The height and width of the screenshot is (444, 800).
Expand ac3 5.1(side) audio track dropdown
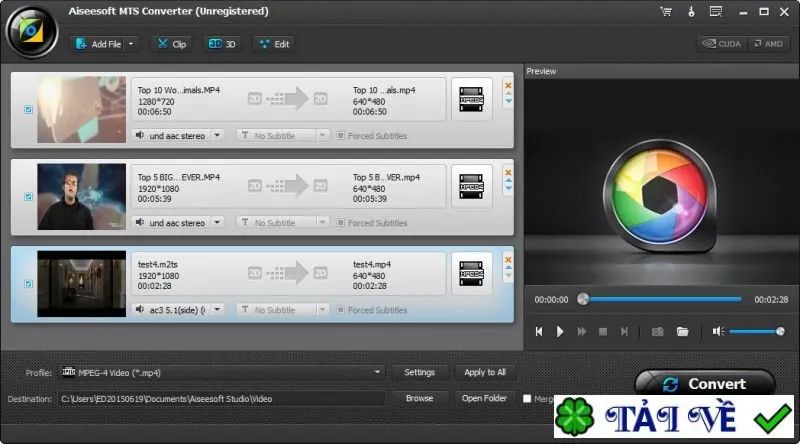click(217, 309)
